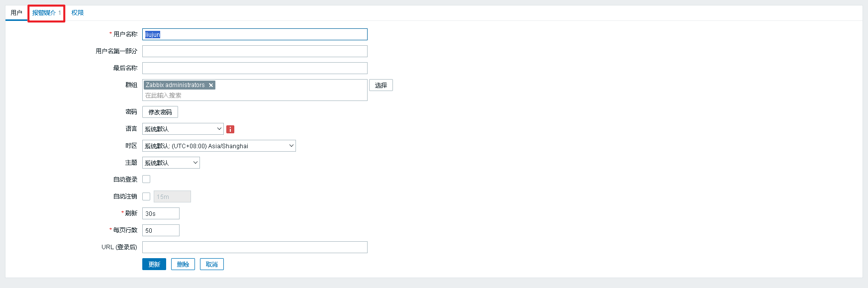Toggle the 自动注销 checkbox
The image size is (868, 288).
click(146, 196)
